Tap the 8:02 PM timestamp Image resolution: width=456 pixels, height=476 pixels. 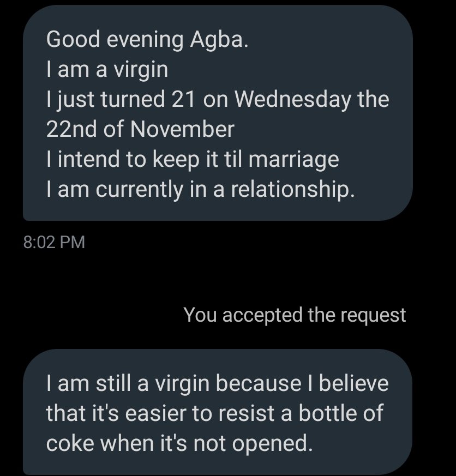(55, 242)
